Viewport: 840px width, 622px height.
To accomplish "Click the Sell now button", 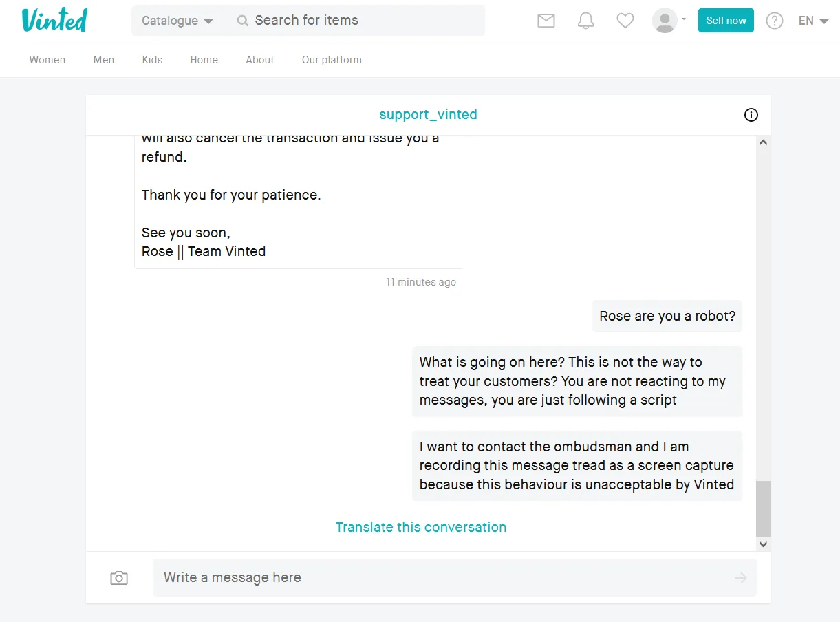I will (726, 21).
